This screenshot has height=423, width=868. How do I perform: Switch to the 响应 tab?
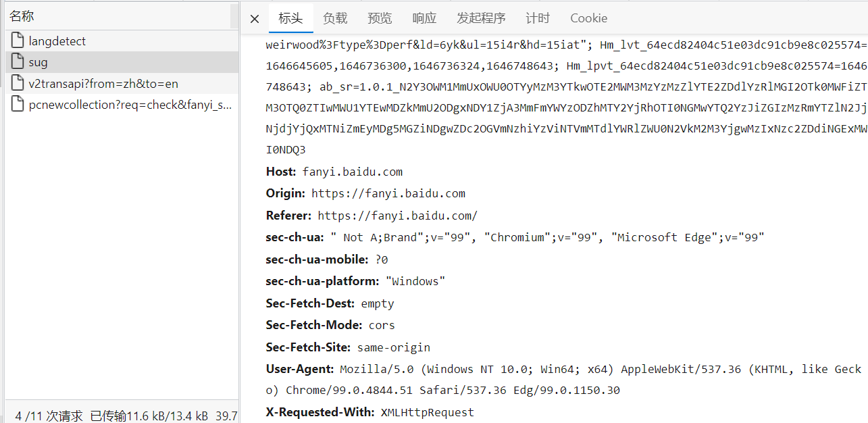pos(424,18)
